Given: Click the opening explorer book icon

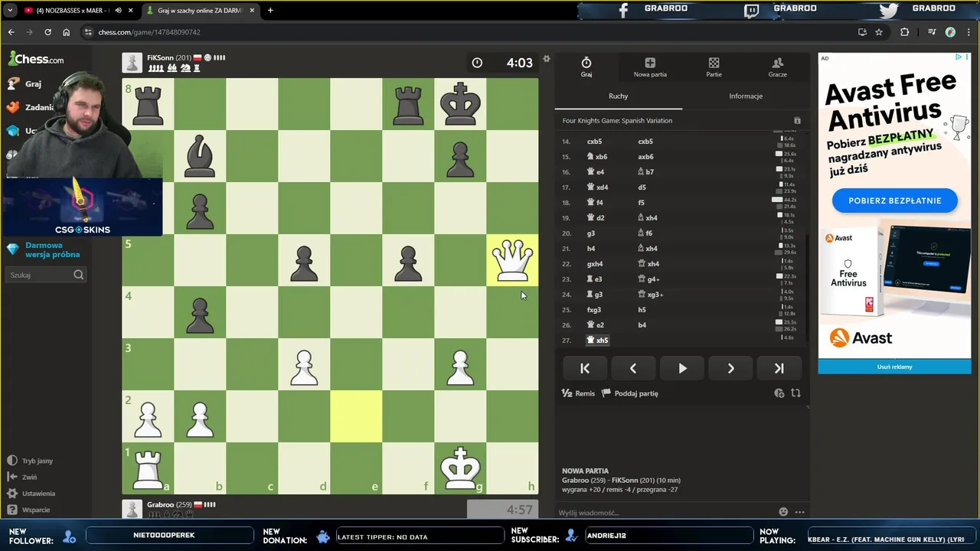Looking at the screenshot, I should [x=797, y=121].
